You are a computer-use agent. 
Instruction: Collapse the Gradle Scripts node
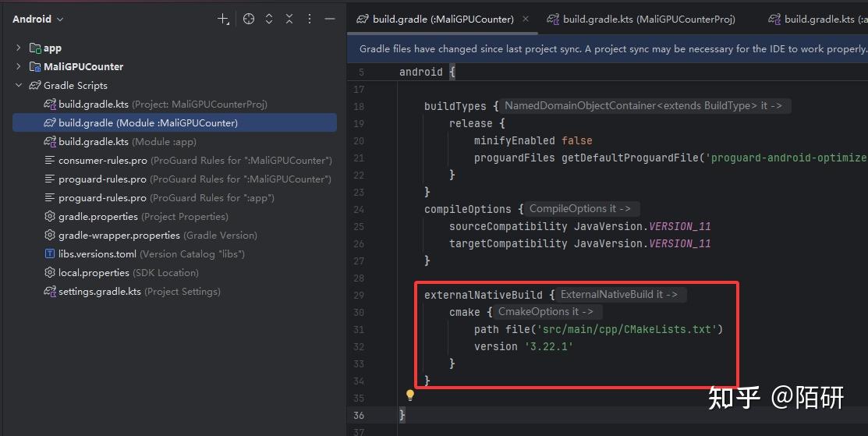tap(18, 85)
